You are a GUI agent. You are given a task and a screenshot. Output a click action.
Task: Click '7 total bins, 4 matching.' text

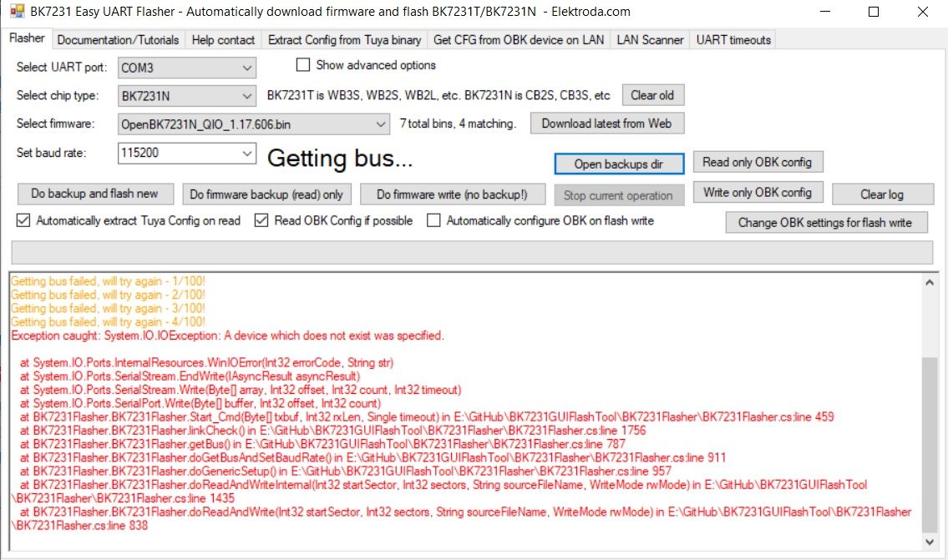[x=458, y=124]
